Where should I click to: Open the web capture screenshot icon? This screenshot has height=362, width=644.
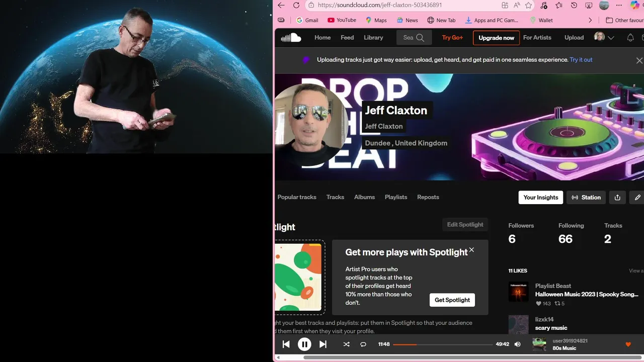click(x=589, y=5)
